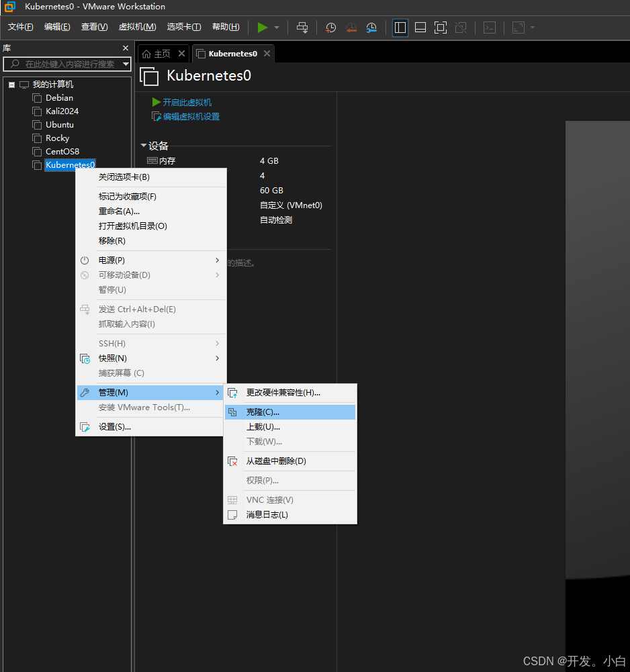Open the 编辑(E) menu
630x672 pixels.
(57, 27)
